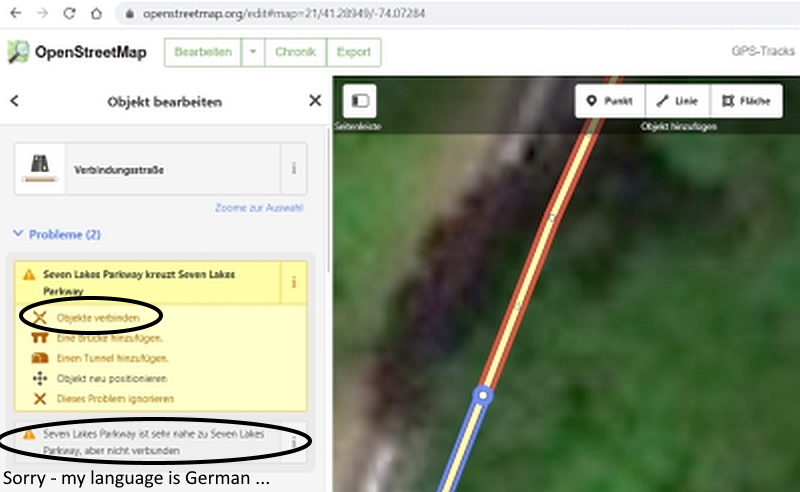Viewport: 800px width, 492px height.
Task: Select the Seven Lakes Parkway kreuzt issue
Action: (x=147, y=282)
